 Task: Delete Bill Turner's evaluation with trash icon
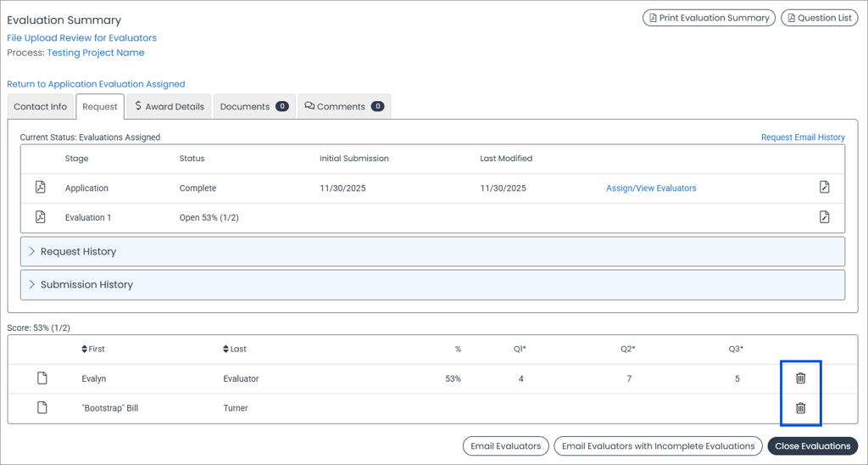pos(800,408)
